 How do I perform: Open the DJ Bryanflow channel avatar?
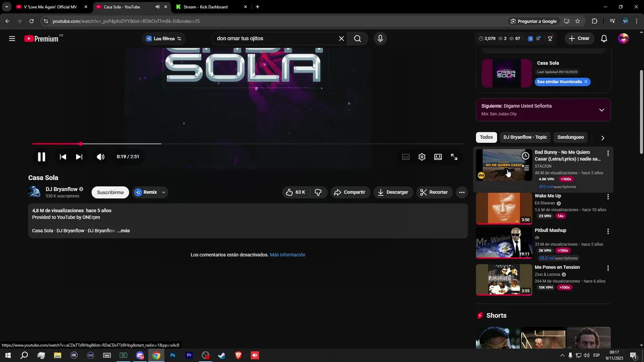[35, 192]
